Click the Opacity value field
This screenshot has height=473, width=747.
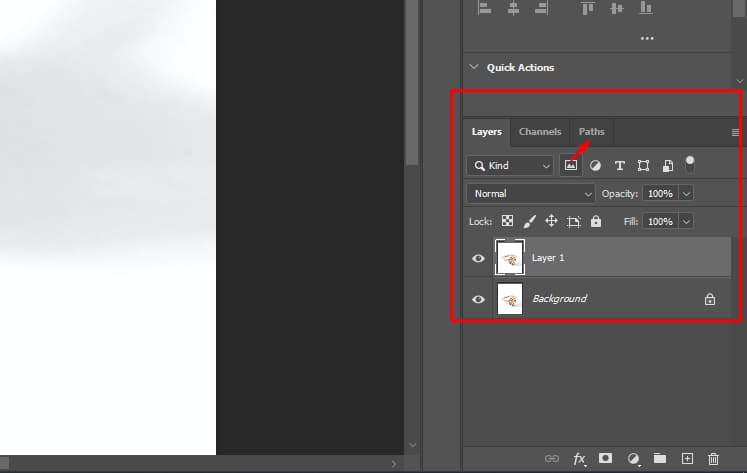point(660,194)
